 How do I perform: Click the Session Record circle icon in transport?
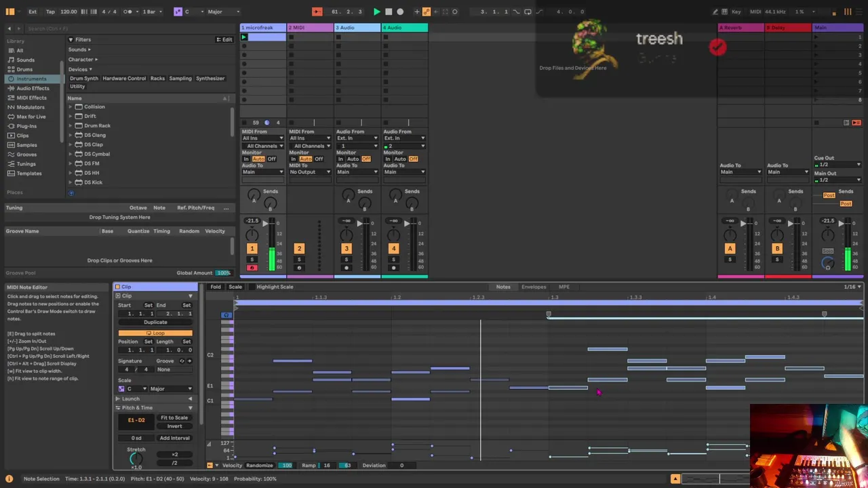454,12
